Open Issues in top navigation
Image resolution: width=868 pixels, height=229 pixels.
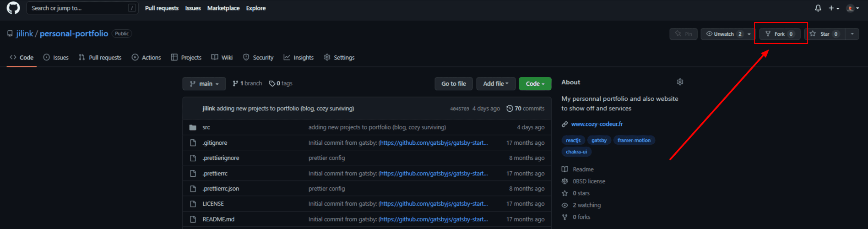click(193, 8)
